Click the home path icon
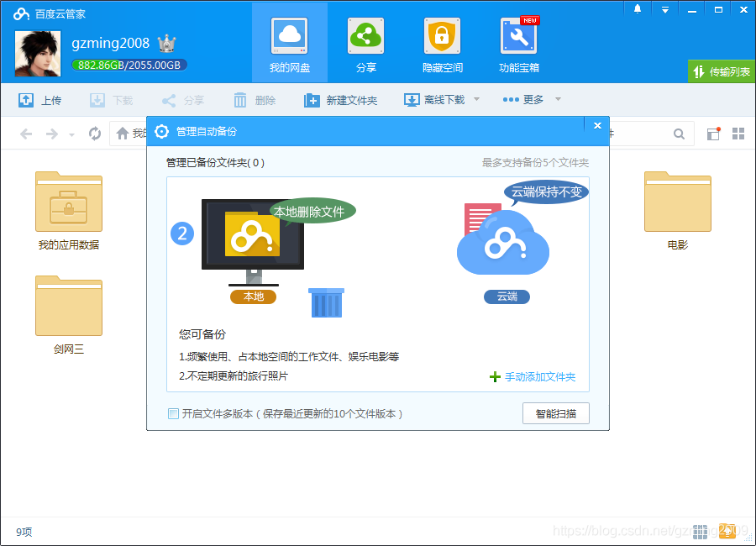This screenshot has width=756, height=546. pos(123,133)
